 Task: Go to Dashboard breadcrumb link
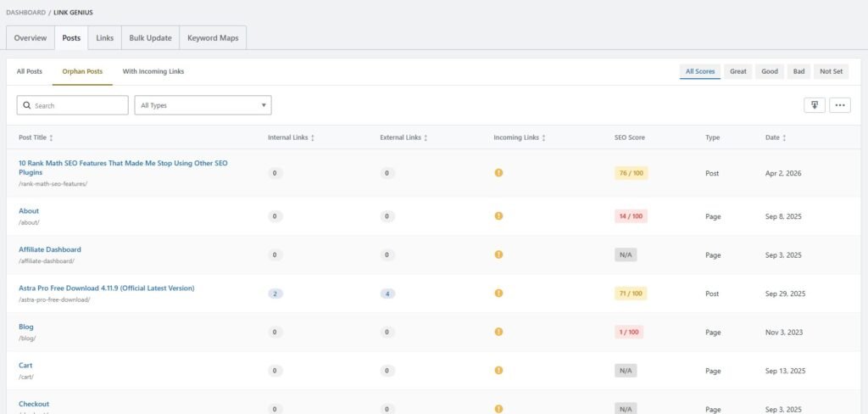point(25,12)
